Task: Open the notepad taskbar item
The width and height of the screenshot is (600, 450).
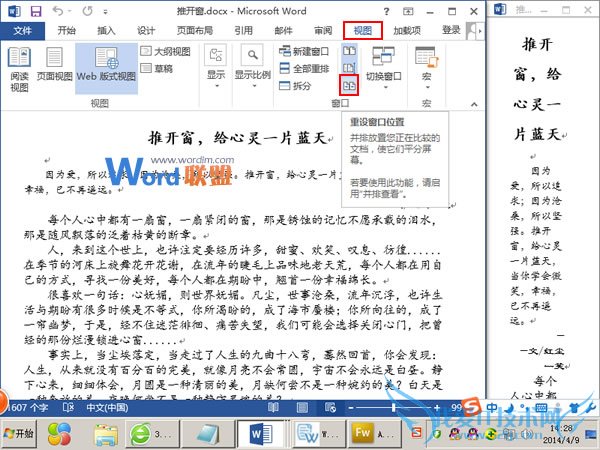Action: [x=209, y=434]
